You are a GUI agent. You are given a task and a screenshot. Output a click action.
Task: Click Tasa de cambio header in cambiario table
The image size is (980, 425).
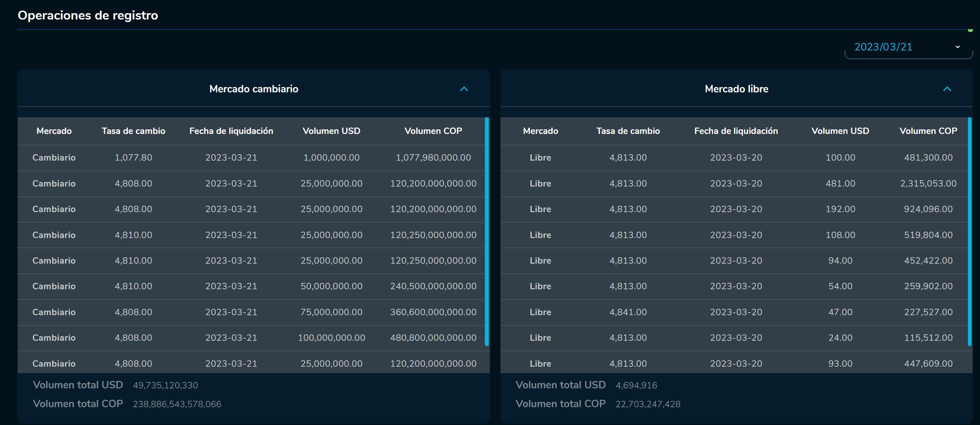(133, 131)
